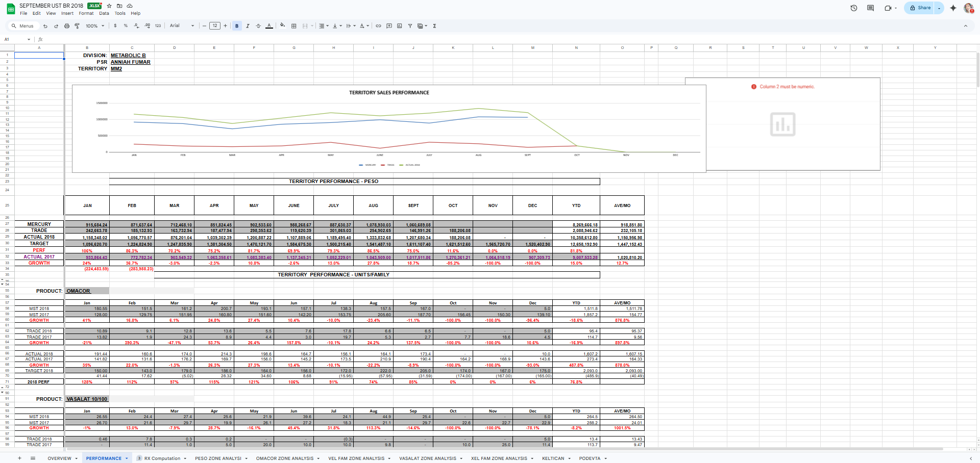
Task: Click the Increase decimal places icon
Action: 148,26
